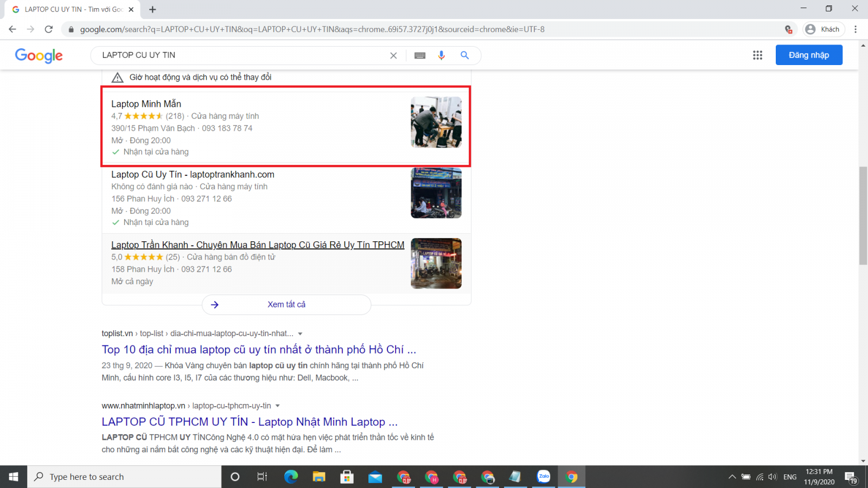Launch Microsoft Edge from the taskbar
868x488 pixels.
click(x=291, y=477)
